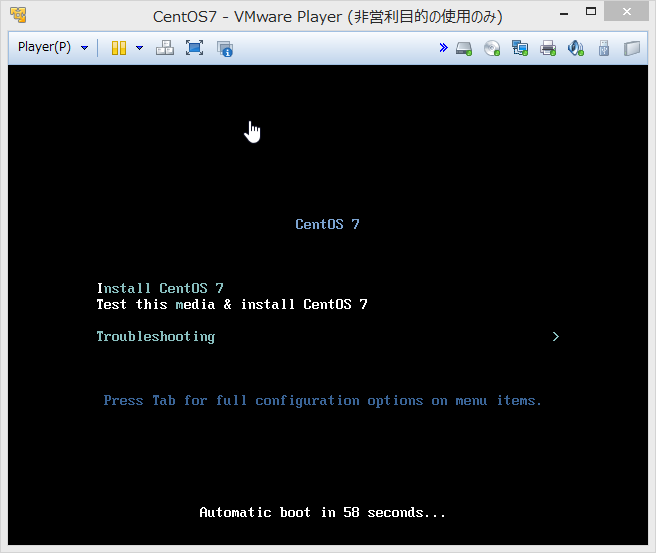Open the Player(P) menu

[x=44, y=47]
